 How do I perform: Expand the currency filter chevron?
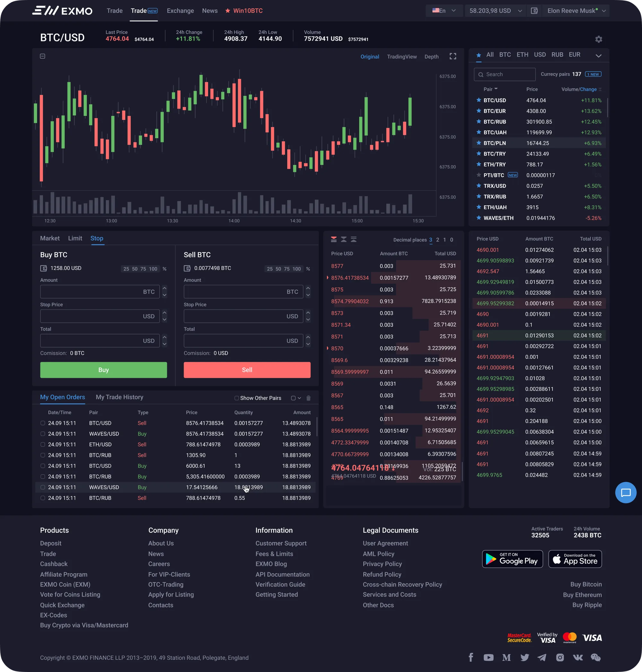598,56
